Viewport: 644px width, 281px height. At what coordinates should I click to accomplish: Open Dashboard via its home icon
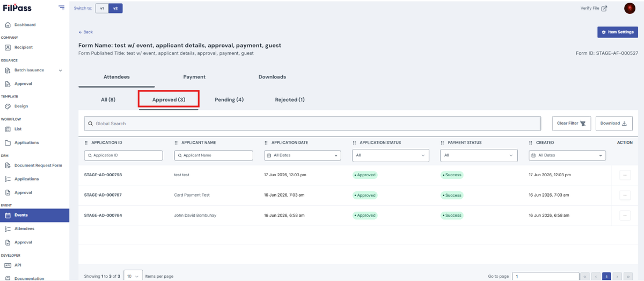(8, 25)
